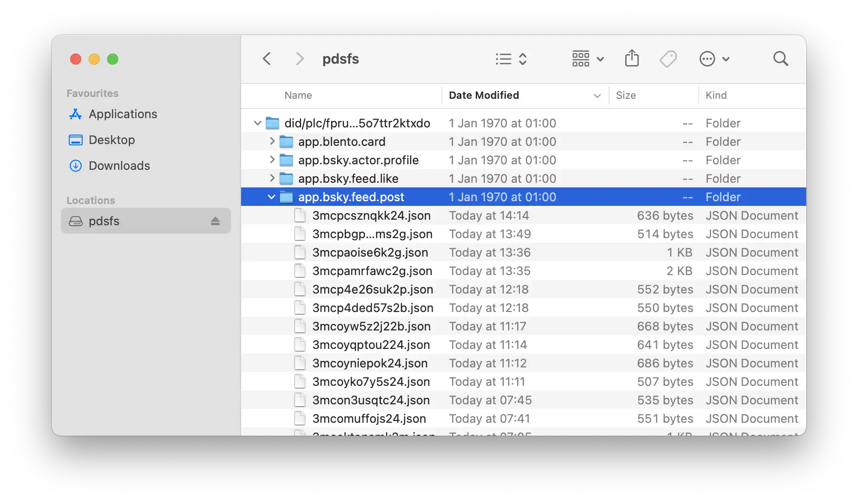This screenshot has height=504, width=858.
Task: Go to Downloads in sidebar
Action: point(119,166)
